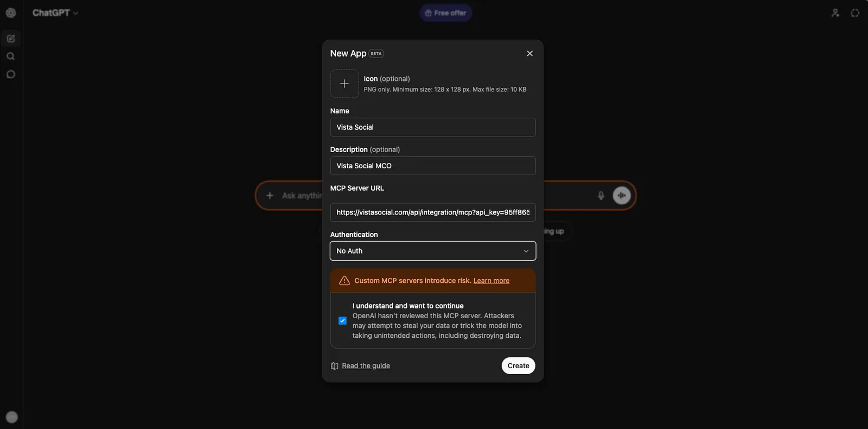Click the share profile icon top right
Viewport: 868px width, 429px height.
coord(835,11)
